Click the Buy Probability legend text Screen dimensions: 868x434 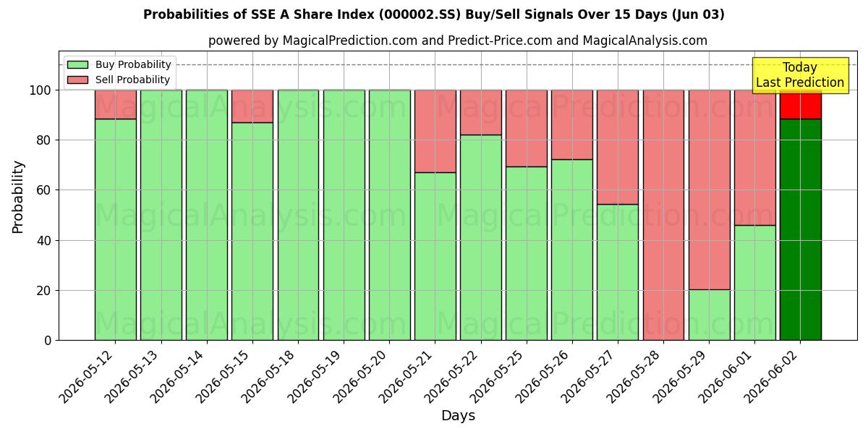(x=133, y=64)
